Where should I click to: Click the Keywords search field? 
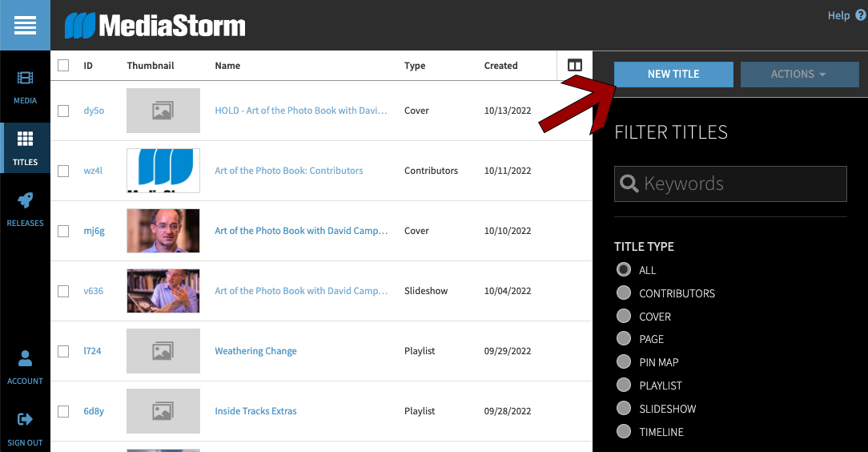730,184
